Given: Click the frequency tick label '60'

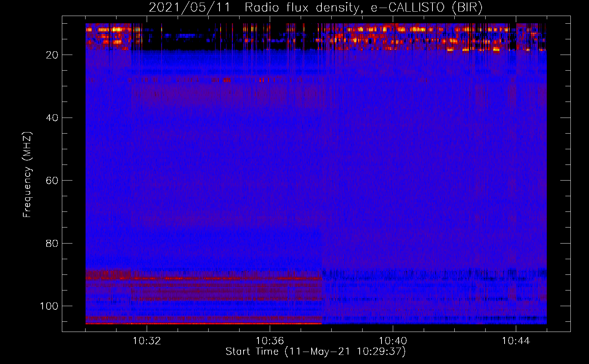Looking at the screenshot, I should click(x=52, y=181).
